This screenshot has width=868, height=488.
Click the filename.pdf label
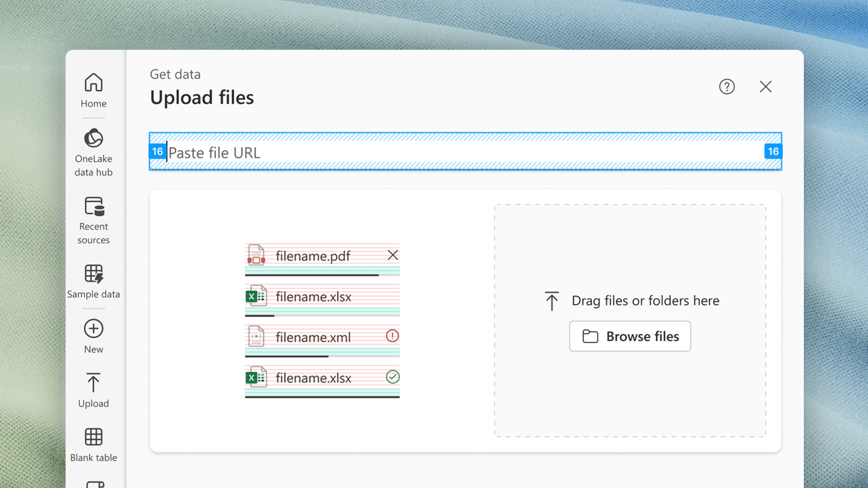[x=313, y=256]
